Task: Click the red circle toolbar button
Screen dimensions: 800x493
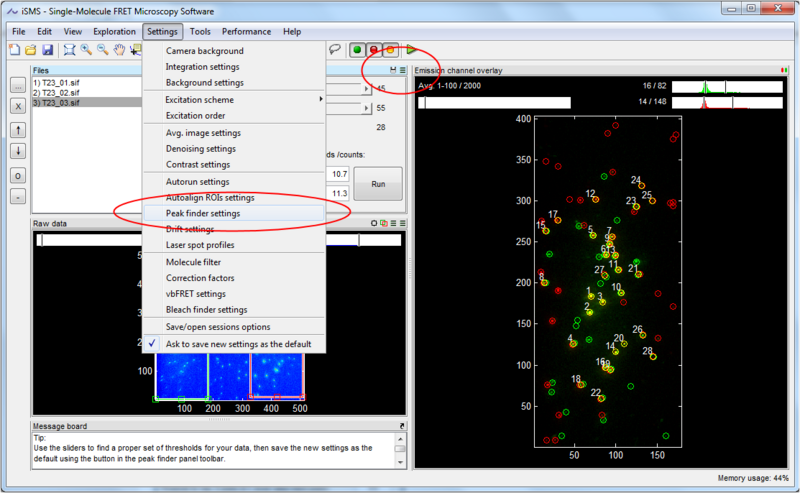Action: tap(374, 49)
